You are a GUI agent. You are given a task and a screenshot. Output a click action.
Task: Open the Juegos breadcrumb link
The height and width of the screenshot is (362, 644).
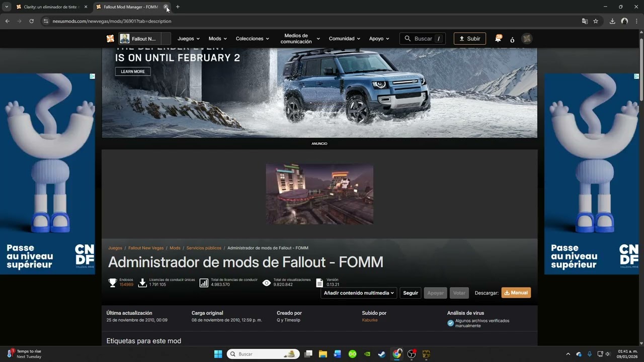coord(115,248)
